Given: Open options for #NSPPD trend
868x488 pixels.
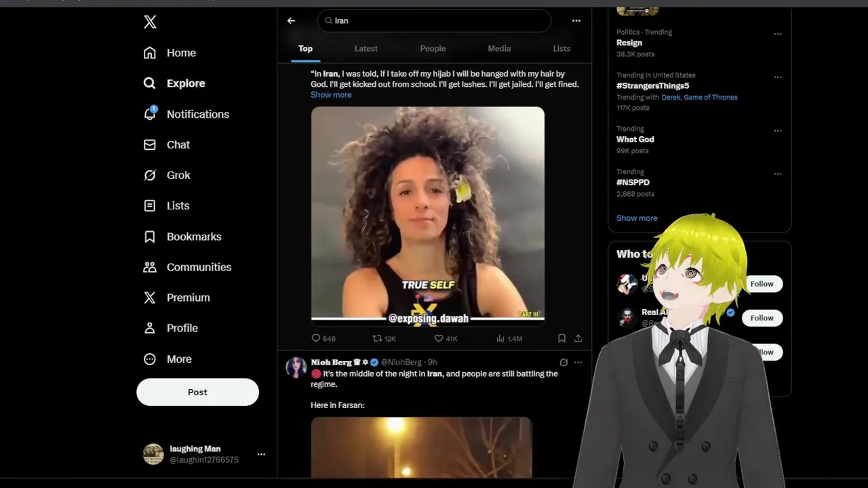Looking at the screenshot, I should [778, 174].
